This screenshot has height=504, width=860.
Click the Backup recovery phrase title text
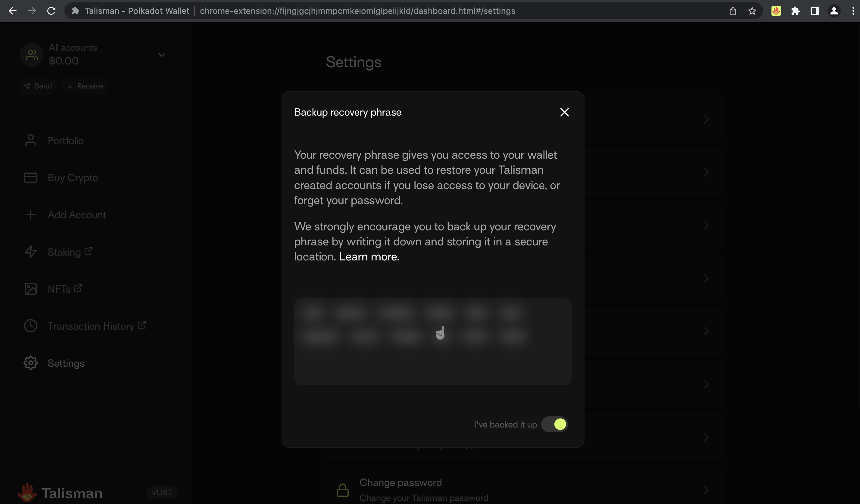pyautogui.click(x=348, y=112)
